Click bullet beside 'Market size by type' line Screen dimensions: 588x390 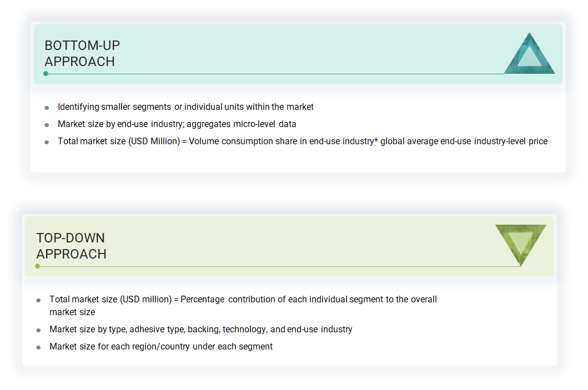tap(38, 330)
